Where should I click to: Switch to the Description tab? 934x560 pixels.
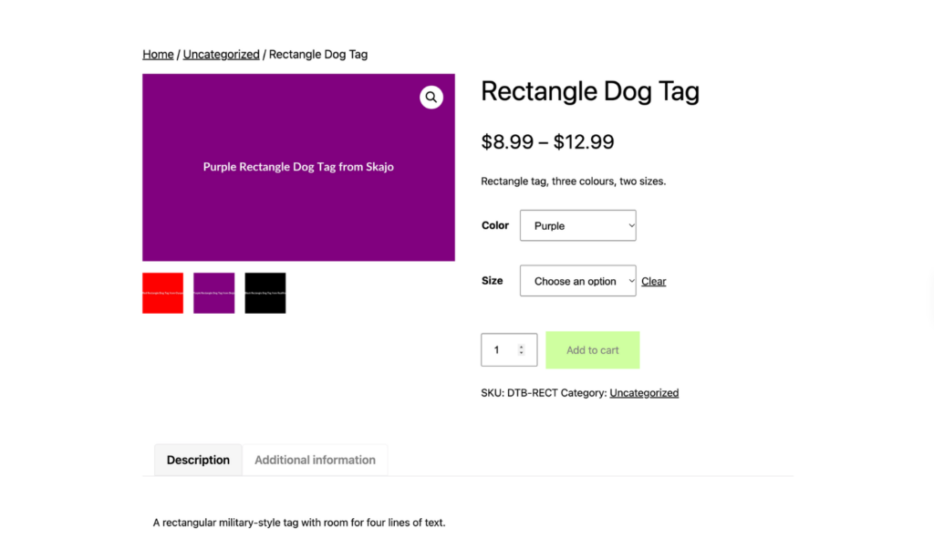point(198,460)
